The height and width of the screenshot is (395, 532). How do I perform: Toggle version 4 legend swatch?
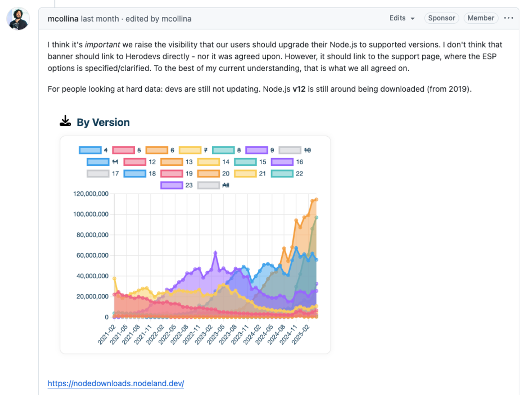(x=90, y=150)
